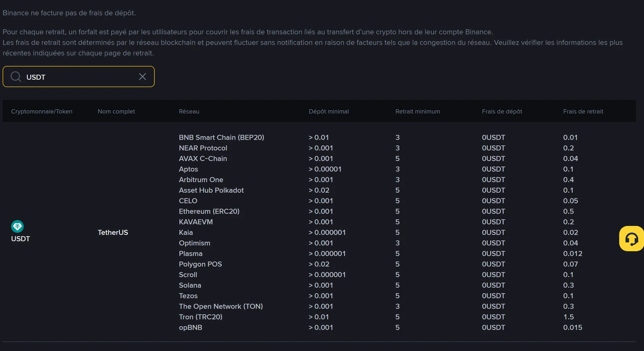Select the Asset Hub Polkadot network

211,190
